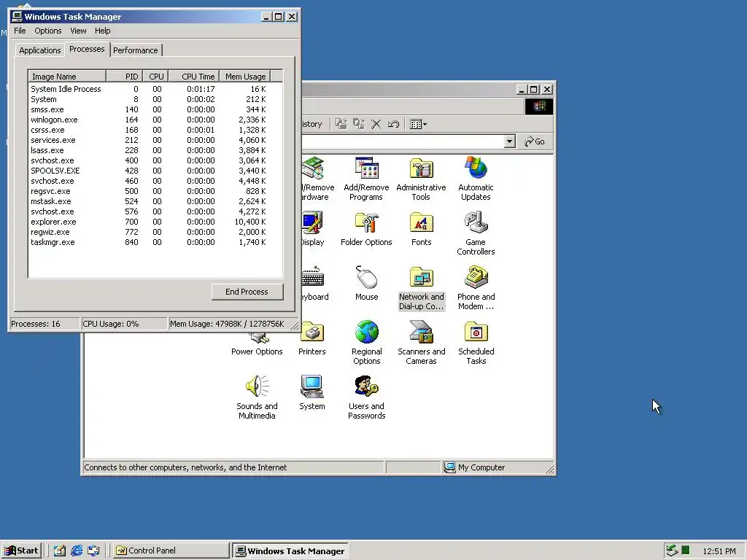
Task: Select the Scheduled Tasks icon
Action: click(476, 343)
